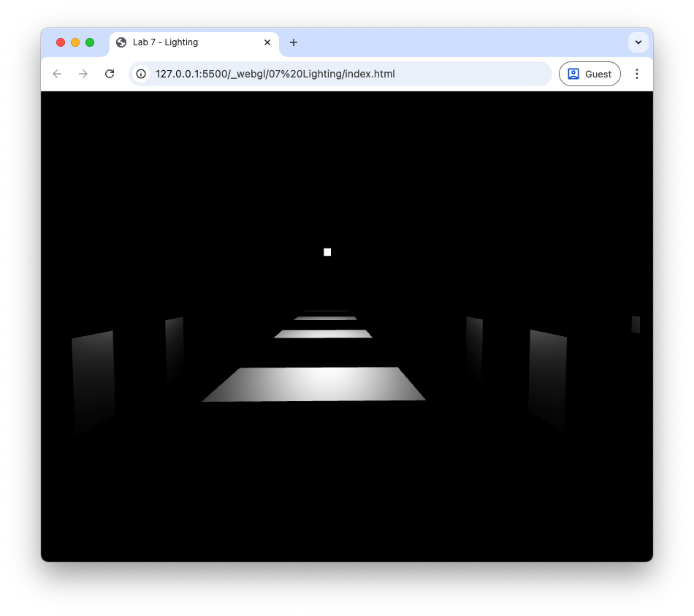
Task: Focus the address bar URL field
Action: [343, 74]
